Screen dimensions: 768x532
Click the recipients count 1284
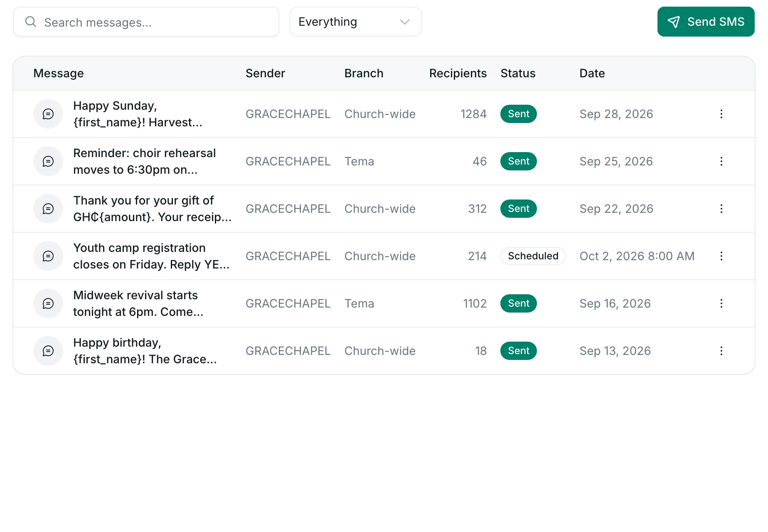pyautogui.click(x=473, y=114)
